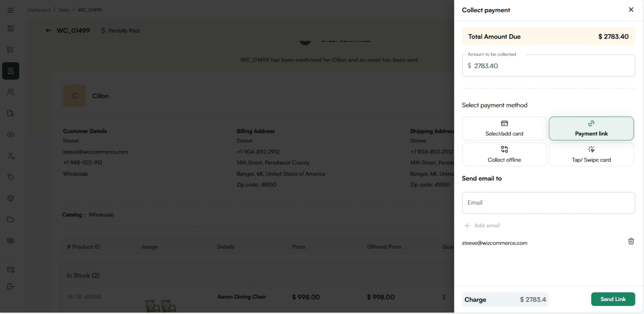Open the dashboard grid icon in sidebar

(10, 28)
